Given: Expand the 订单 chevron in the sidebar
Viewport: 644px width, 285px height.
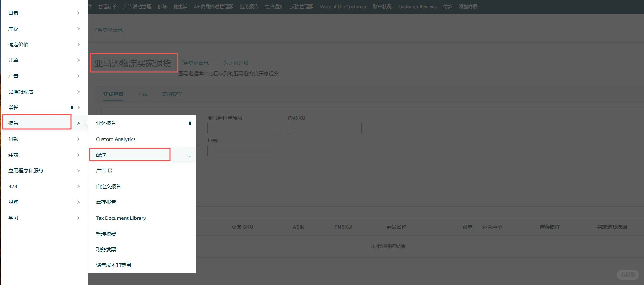Looking at the screenshot, I should 78,60.
